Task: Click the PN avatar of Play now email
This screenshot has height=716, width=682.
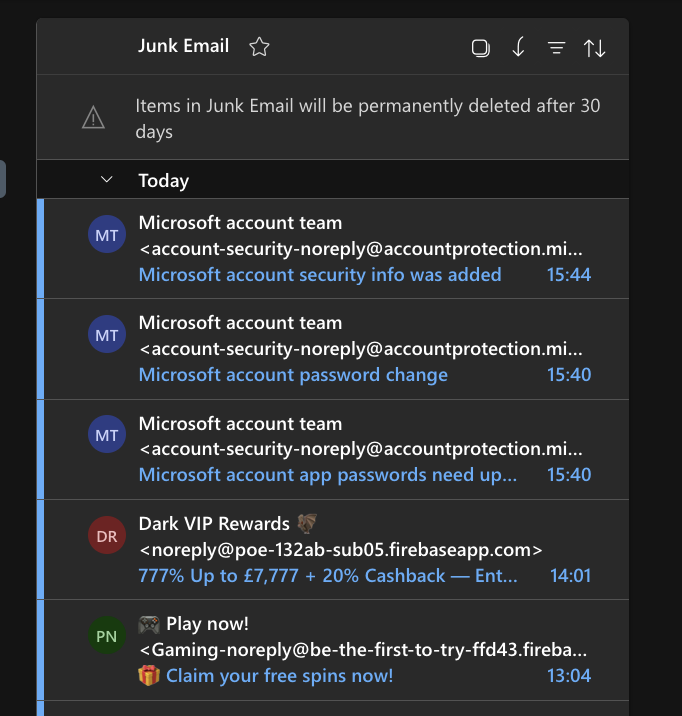Action: point(107,636)
